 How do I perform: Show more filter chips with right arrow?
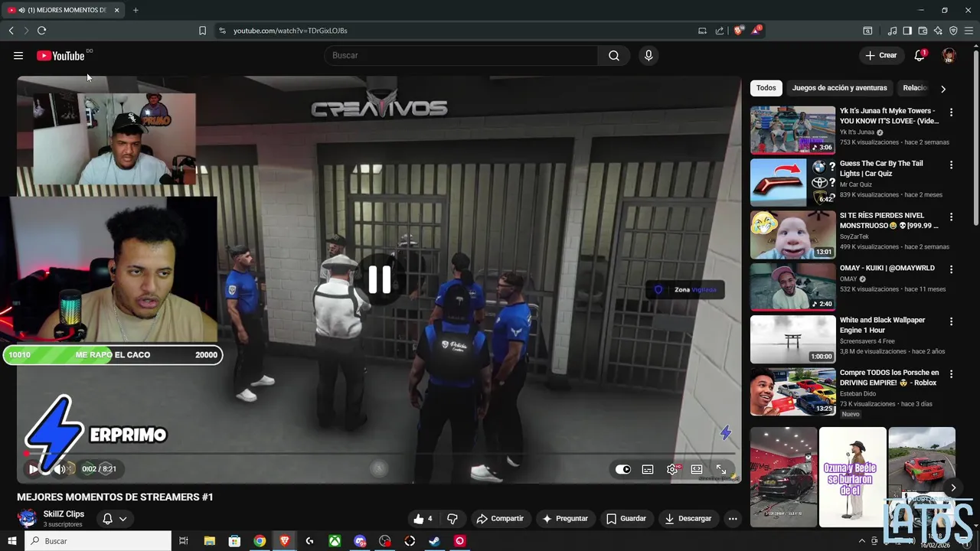tap(943, 89)
